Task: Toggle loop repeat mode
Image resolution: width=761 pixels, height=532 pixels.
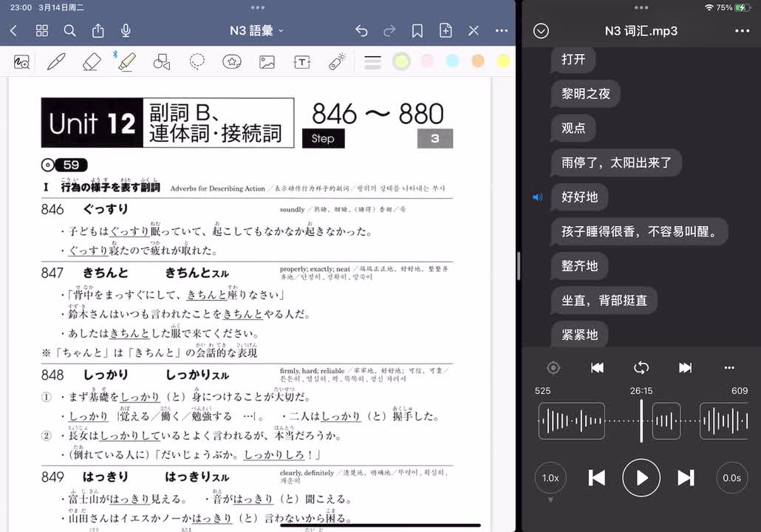Action: click(x=641, y=368)
